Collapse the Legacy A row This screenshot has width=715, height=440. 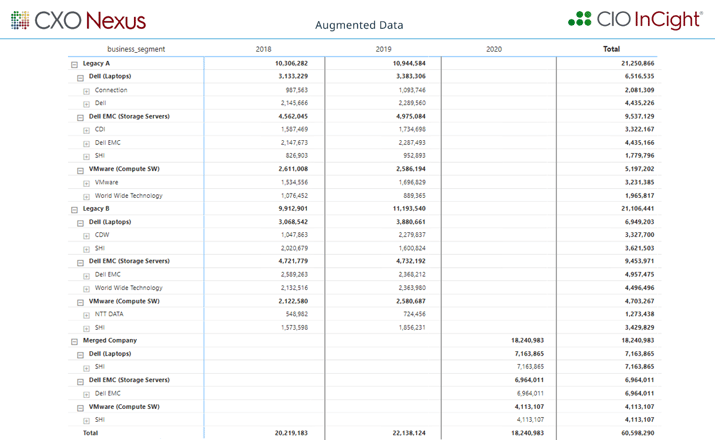[x=74, y=64]
